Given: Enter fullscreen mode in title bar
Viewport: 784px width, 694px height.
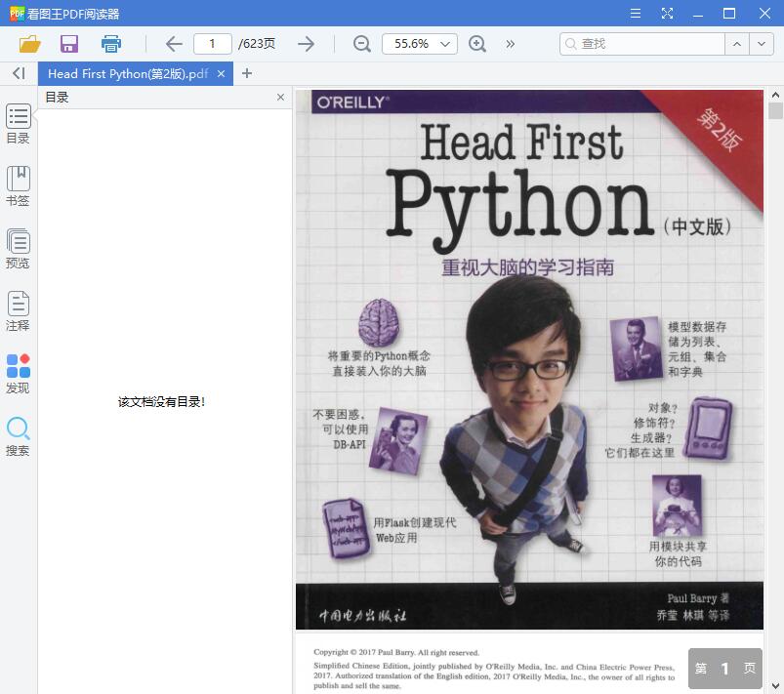Looking at the screenshot, I should click(x=667, y=14).
